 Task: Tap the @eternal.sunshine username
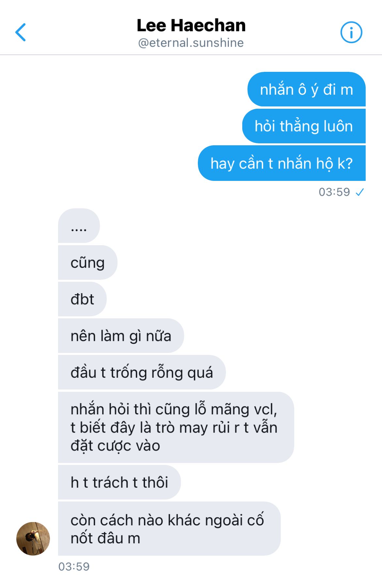[191, 43]
